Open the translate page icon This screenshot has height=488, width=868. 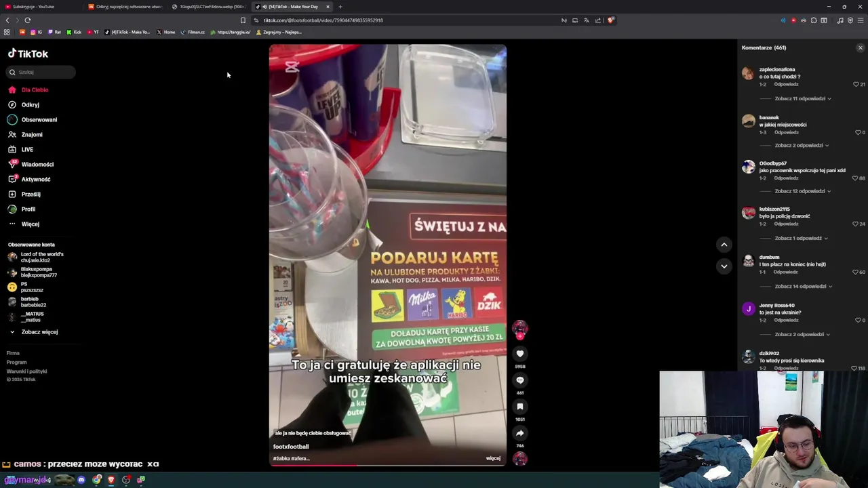coord(587,20)
